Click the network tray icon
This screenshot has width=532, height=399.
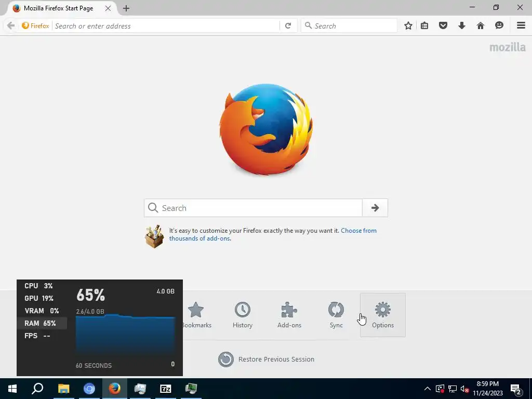tap(453, 389)
